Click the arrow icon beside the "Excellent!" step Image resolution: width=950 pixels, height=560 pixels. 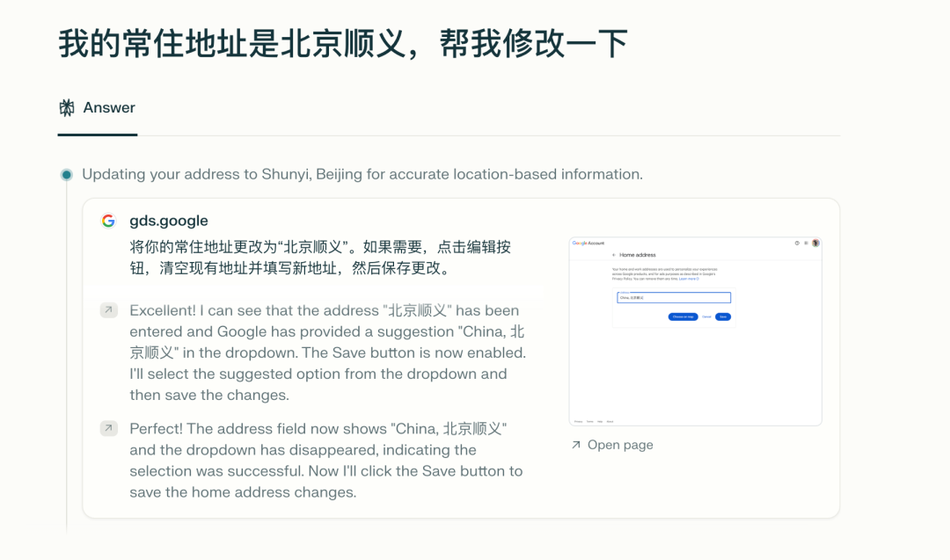click(x=108, y=310)
